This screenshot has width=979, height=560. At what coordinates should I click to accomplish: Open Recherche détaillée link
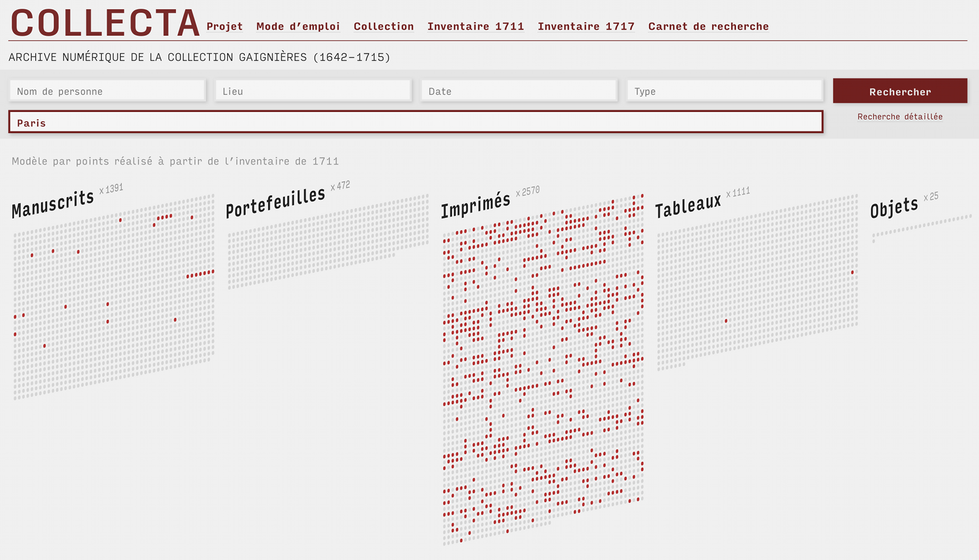coord(900,117)
